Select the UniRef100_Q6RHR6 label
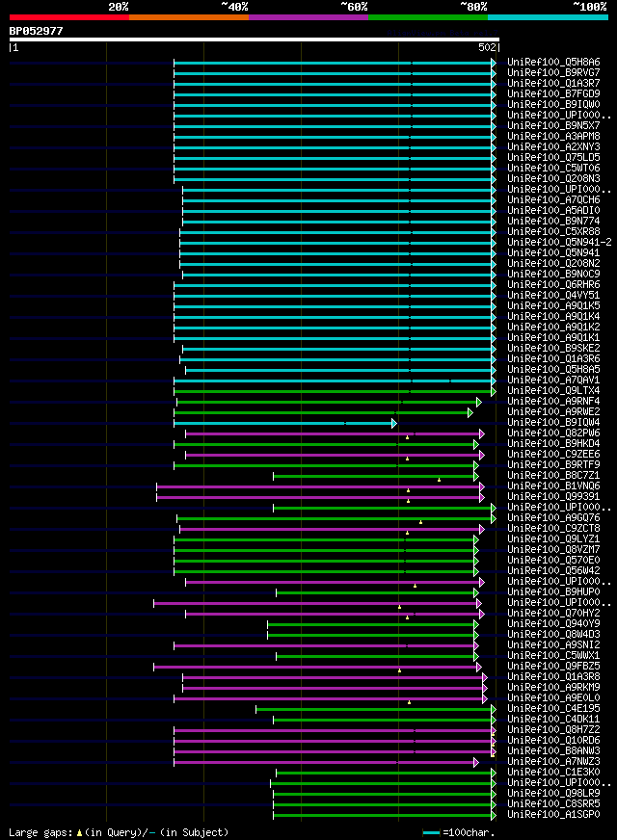 click(x=553, y=284)
